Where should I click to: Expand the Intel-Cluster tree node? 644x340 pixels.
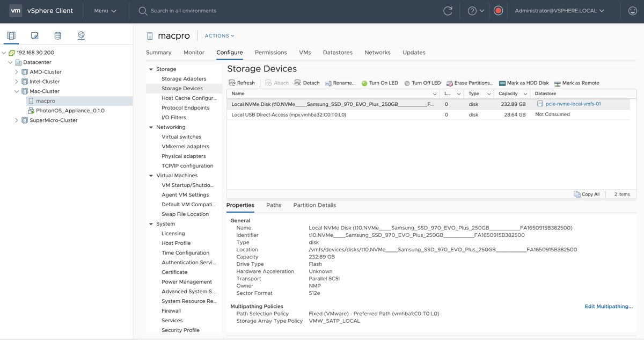pyautogui.click(x=17, y=82)
